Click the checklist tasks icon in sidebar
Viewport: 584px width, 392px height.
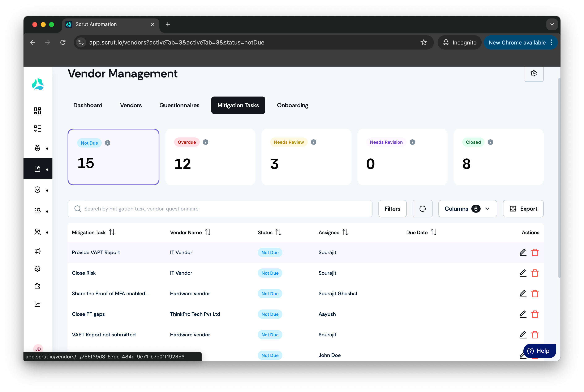click(x=38, y=128)
